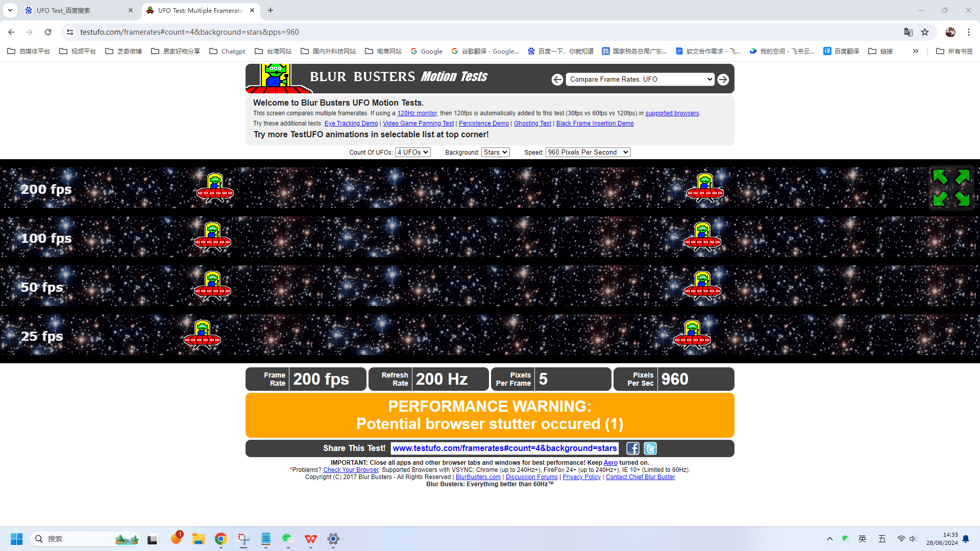Click the browser forward arrow
Viewport: 980px width, 551px height.
click(30, 32)
